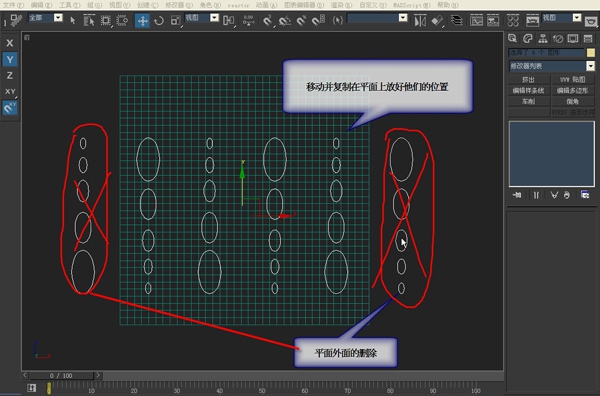Open the Hierarchy panel tab icon
Image resolution: width=600 pixels, height=396 pixels.
click(x=543, y=38)
